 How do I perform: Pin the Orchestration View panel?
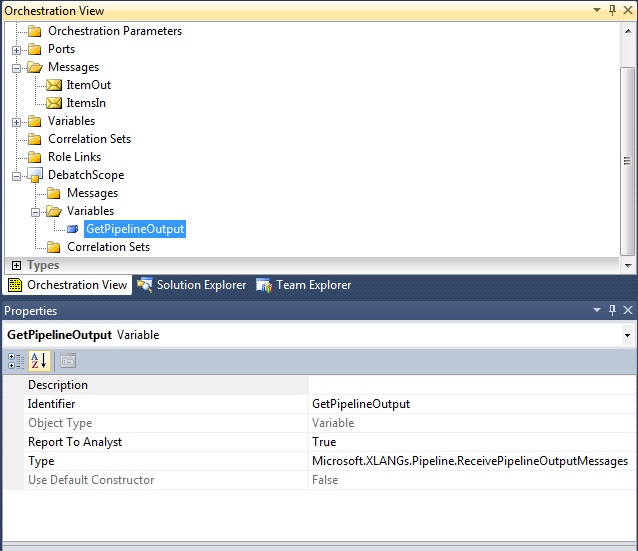[x=612, y=10]
